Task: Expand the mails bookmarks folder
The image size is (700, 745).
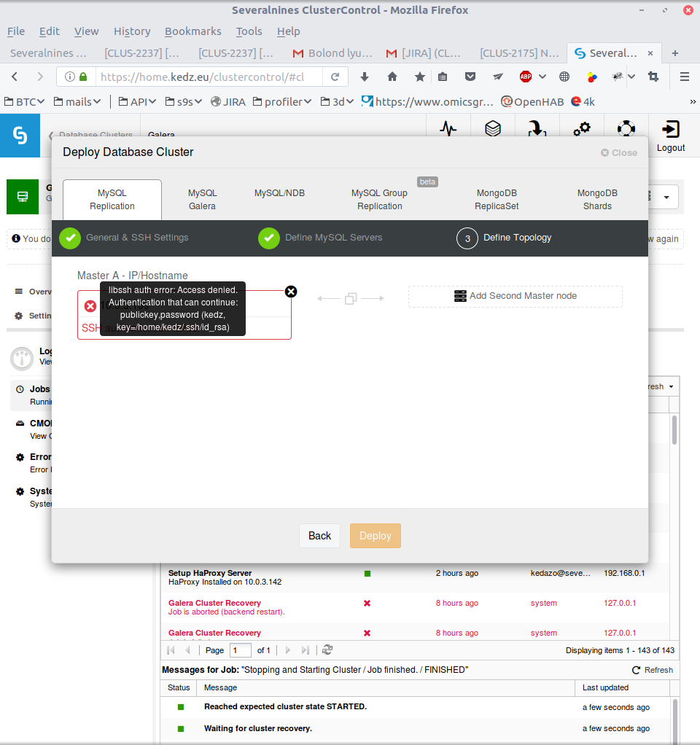Action: [x=77, y=101]
